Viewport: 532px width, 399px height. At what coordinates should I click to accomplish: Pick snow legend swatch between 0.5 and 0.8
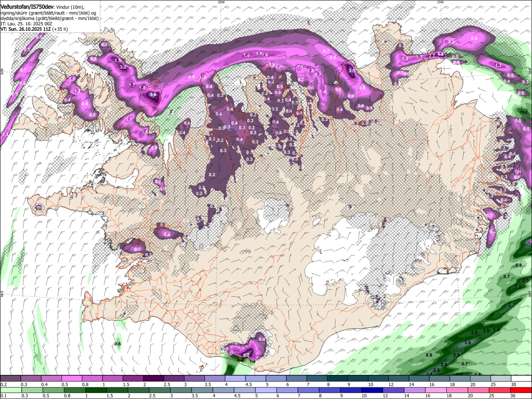tap(71, 379)
